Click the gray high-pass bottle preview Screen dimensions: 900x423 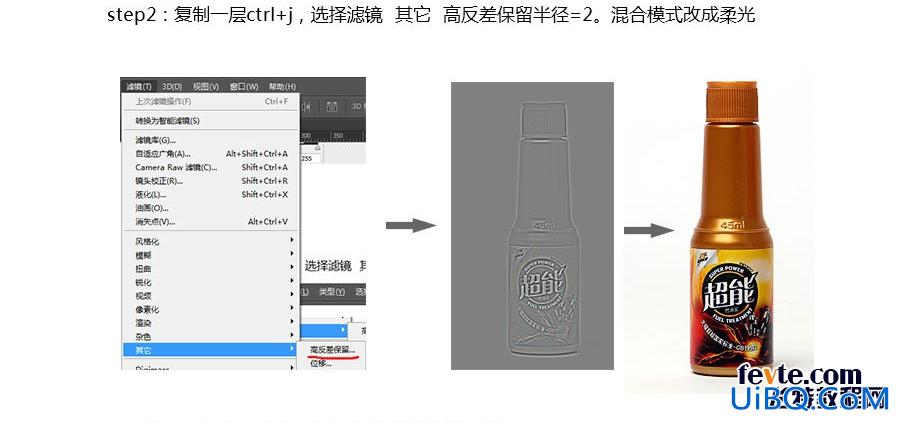(x=532, y=226)
